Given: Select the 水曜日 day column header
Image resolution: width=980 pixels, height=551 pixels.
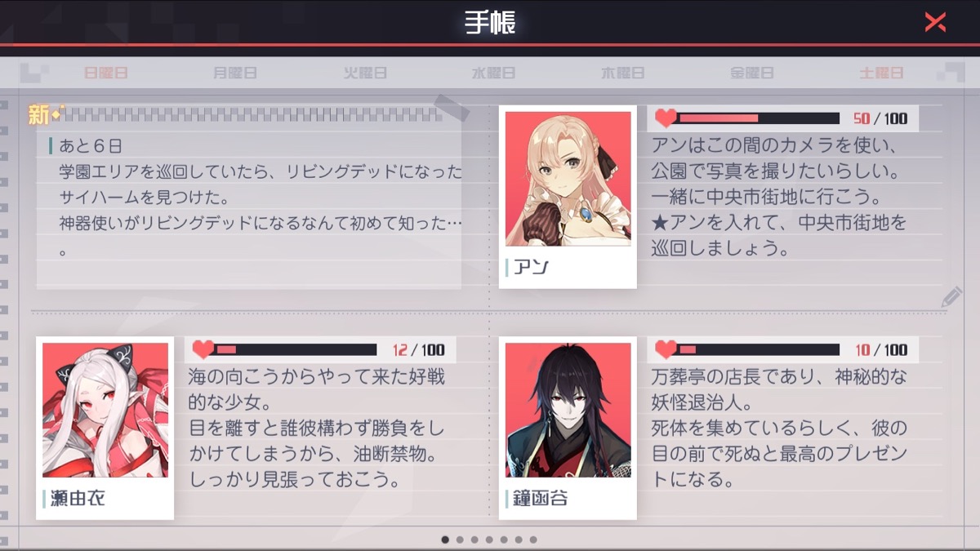Looking at the screenshot, I should click(x=493, y=73).
